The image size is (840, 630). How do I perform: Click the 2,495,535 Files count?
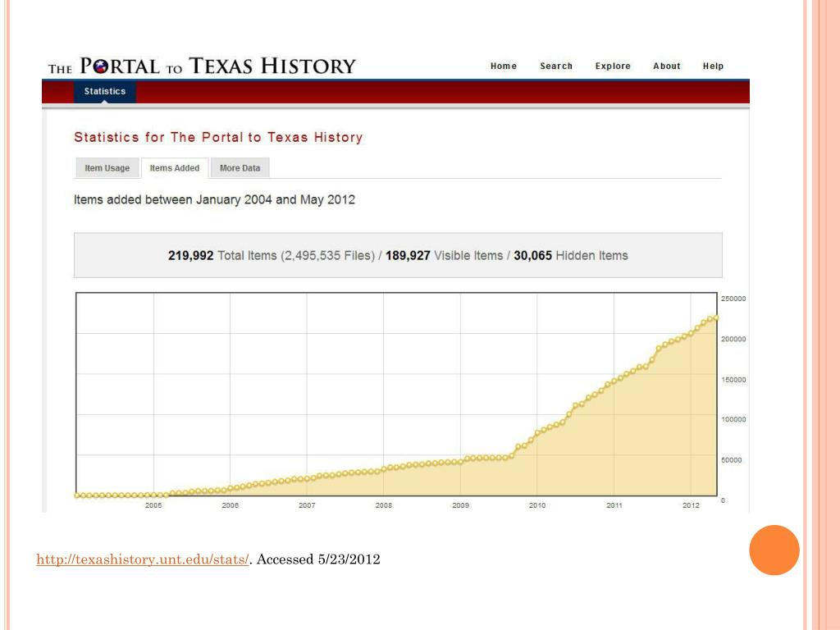click(327, 256)
